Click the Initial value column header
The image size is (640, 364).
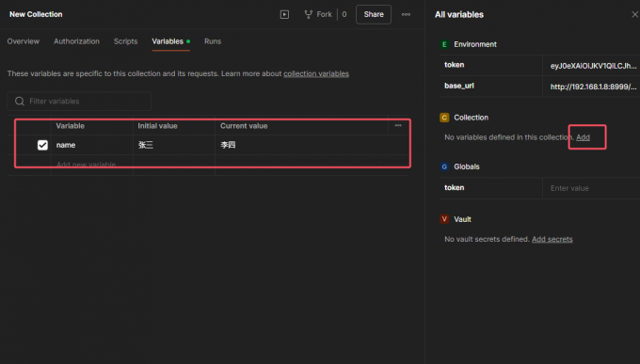point(157,126)
